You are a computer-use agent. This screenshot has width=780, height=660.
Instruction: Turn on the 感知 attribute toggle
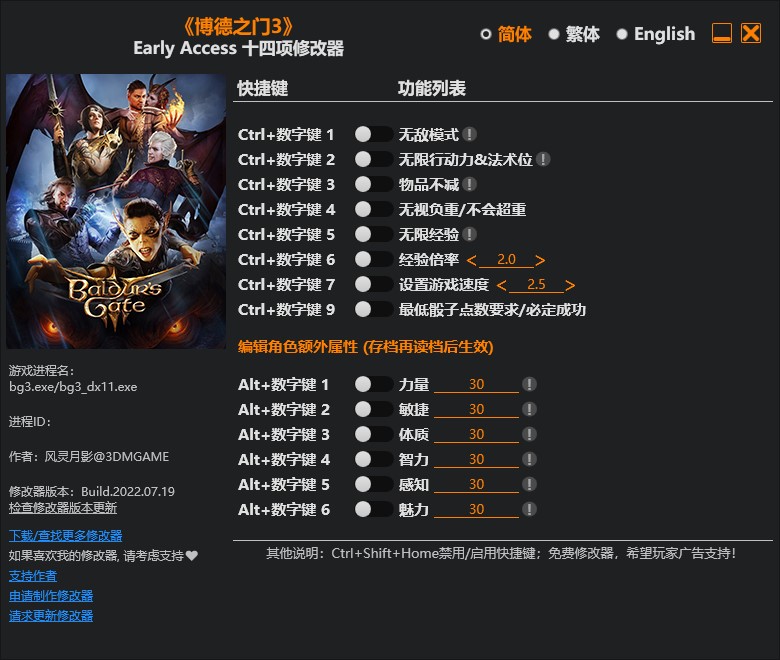(x=374, y=484)
